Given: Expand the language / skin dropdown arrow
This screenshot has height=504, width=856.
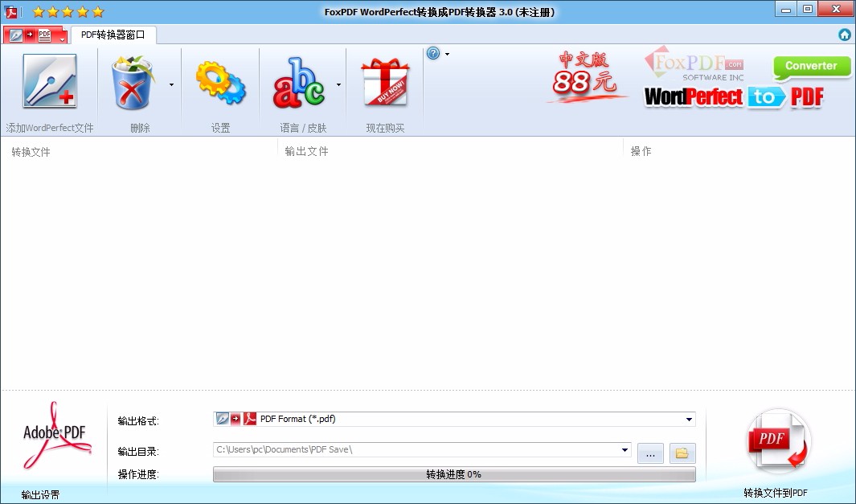Looking at the screenshot, I should pos(338,84).
